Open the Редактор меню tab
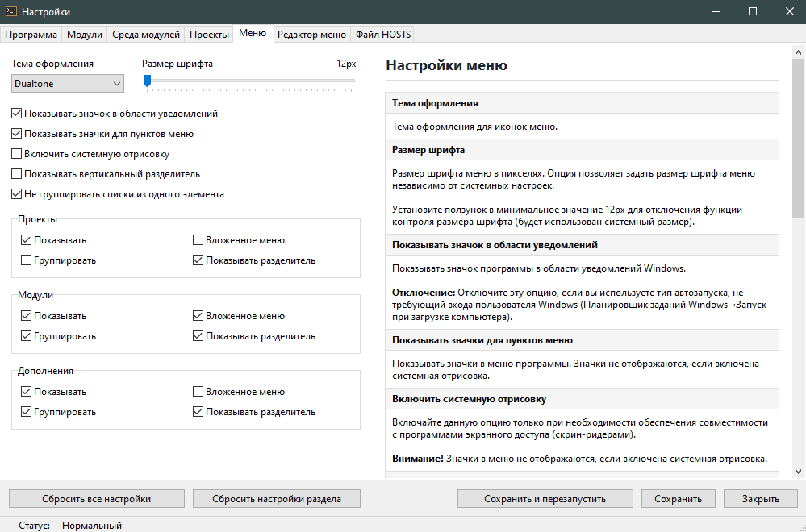 pyautogui.click(x=311, y=35)
